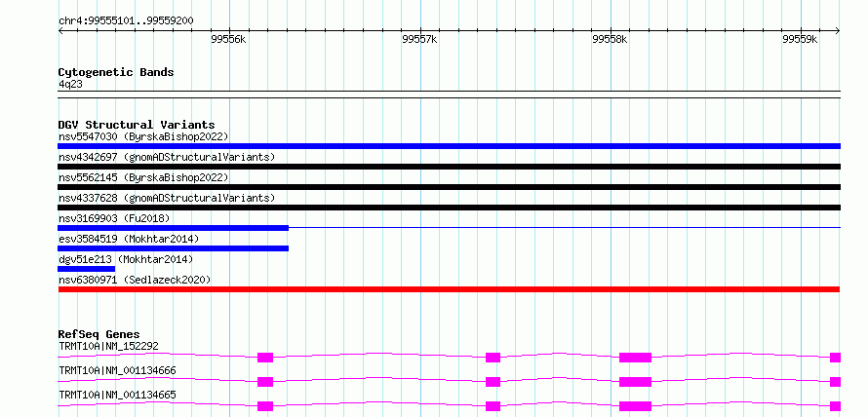
Task: Click the 4q23 band label
Action: point(70,84)
